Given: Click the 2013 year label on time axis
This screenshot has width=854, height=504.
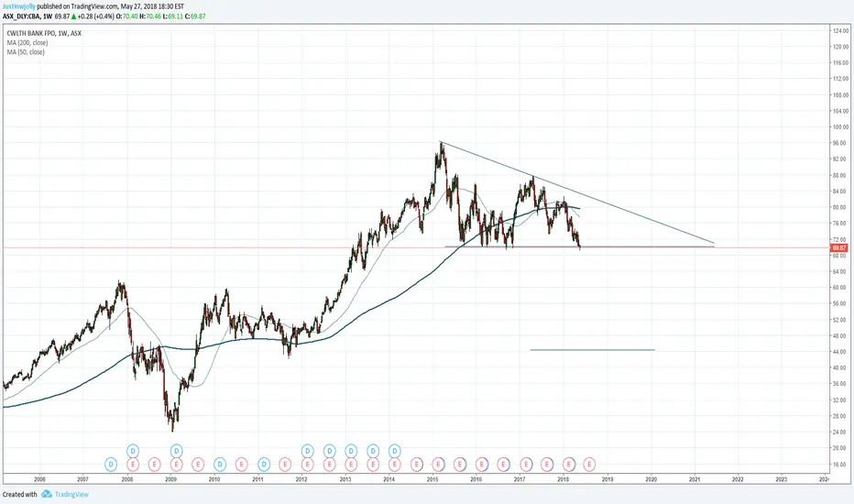Looking at the screenshot, I should pyautogui.click(x=345, y=479).
